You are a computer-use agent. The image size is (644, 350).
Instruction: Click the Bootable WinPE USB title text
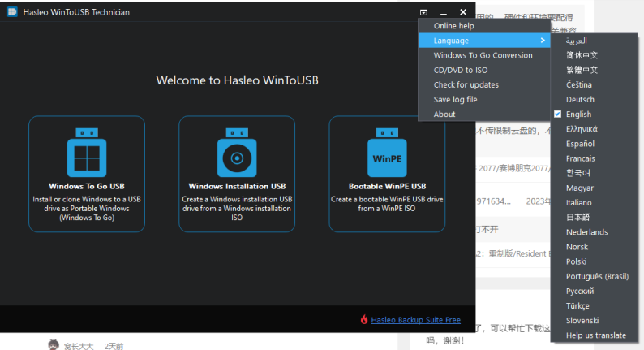click(x=388, y=186)
